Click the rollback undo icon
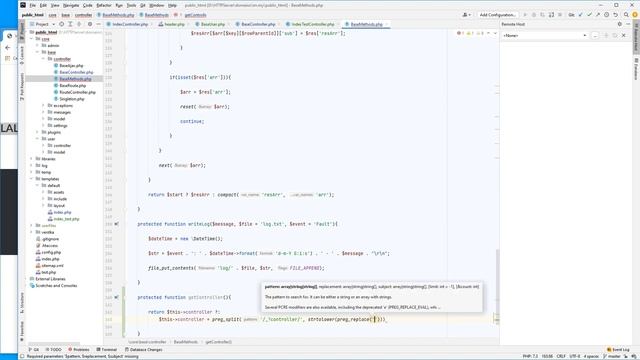The height and width of the screenshot is (360, 640). 616,15
